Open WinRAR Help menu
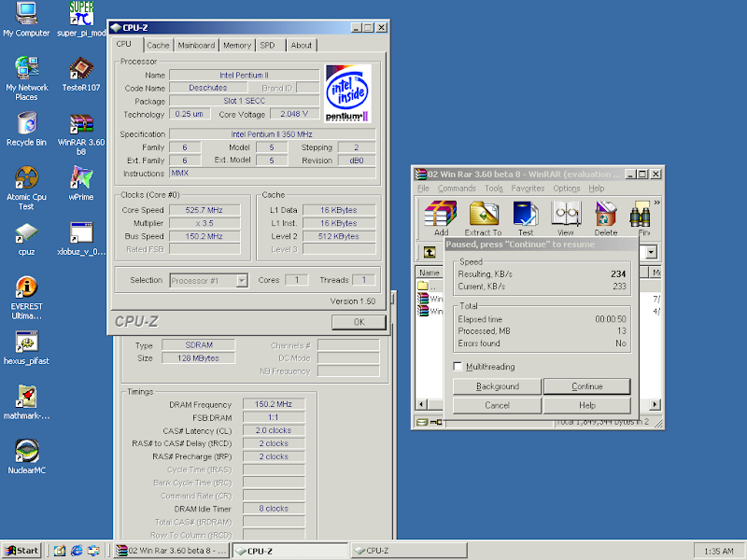Screen dimensions: 747x560 (x=596, y=189)
